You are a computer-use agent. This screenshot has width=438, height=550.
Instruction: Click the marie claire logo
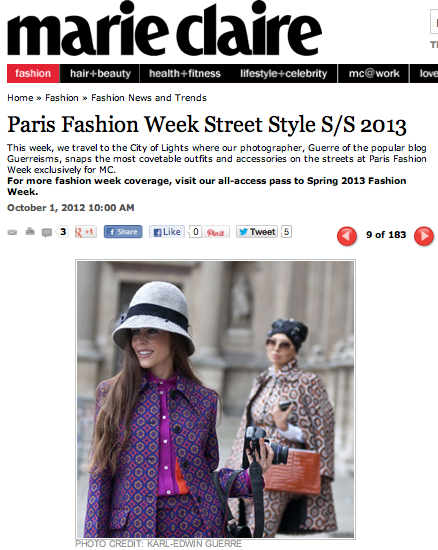(x=164, y=29)
